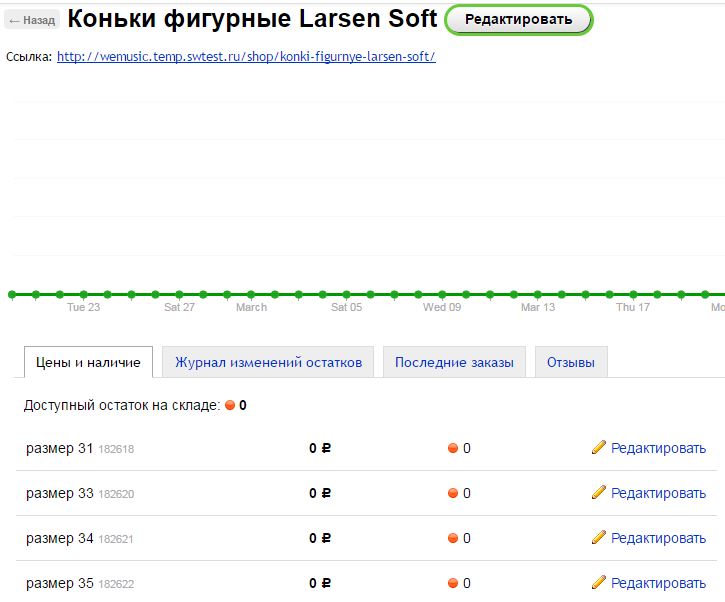Click chart data point above Sat 27
This screenshot has height=602, width=725.
(x=179, y=294)
